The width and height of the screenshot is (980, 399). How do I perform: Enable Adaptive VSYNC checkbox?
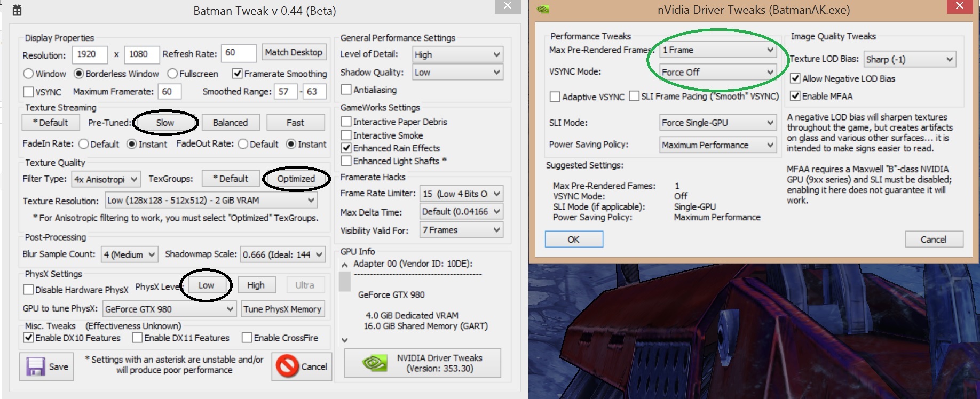(555, 97)
